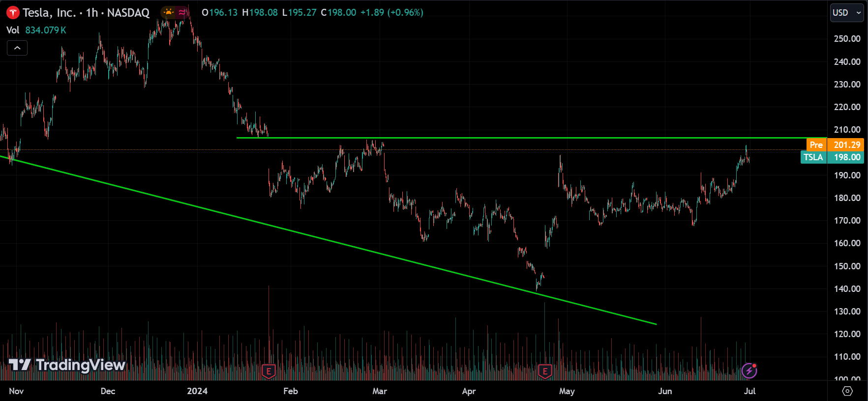The image size is (868, 401).
Task: Click the Mar label on the time axis
Action: pos(380,391)
